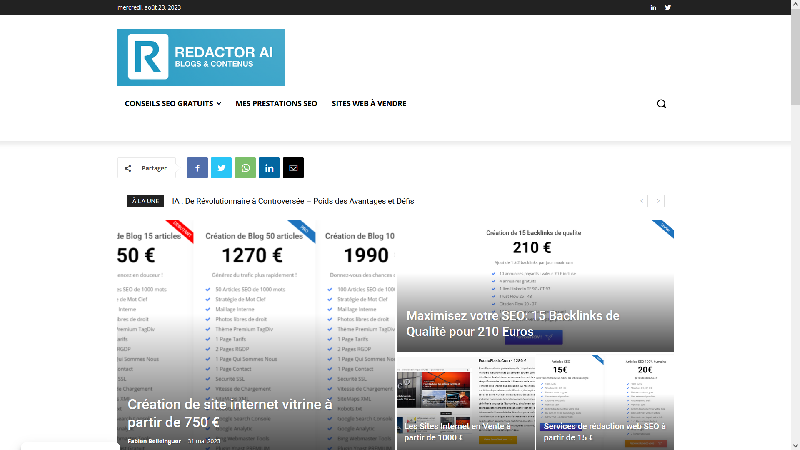
Task: Show previous headline in ticker
Action: click(642, 201)
